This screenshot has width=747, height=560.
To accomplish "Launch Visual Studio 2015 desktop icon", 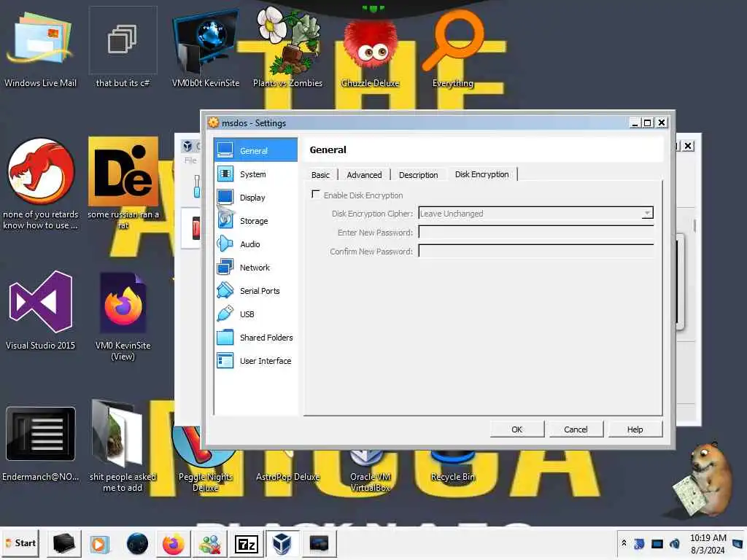I will click(x=41, y=311).
